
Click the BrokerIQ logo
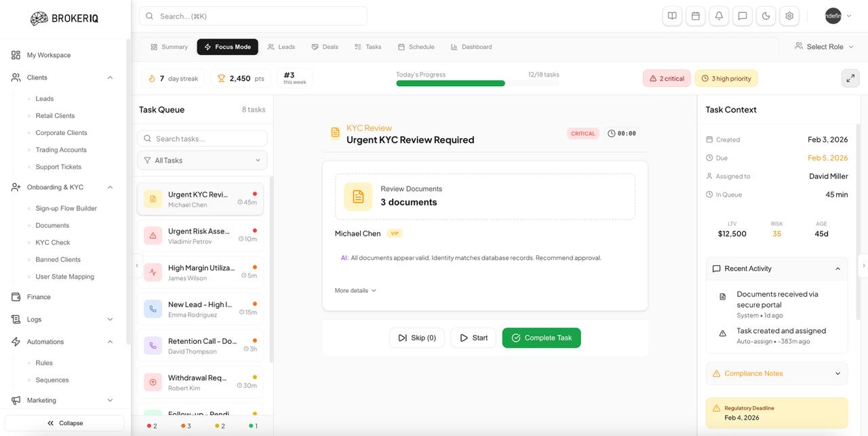coord(64,18)
